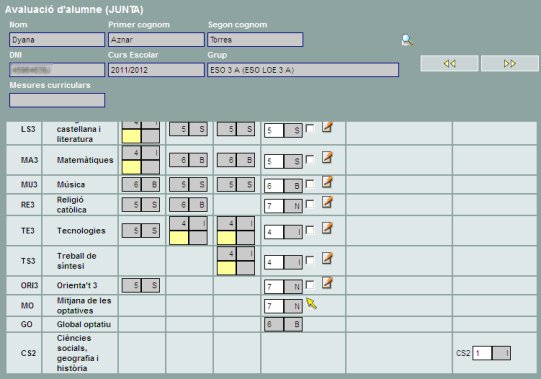Click final grade input for Treball de síntesi
The image size is (541, 379).
[x=274, y=262]
